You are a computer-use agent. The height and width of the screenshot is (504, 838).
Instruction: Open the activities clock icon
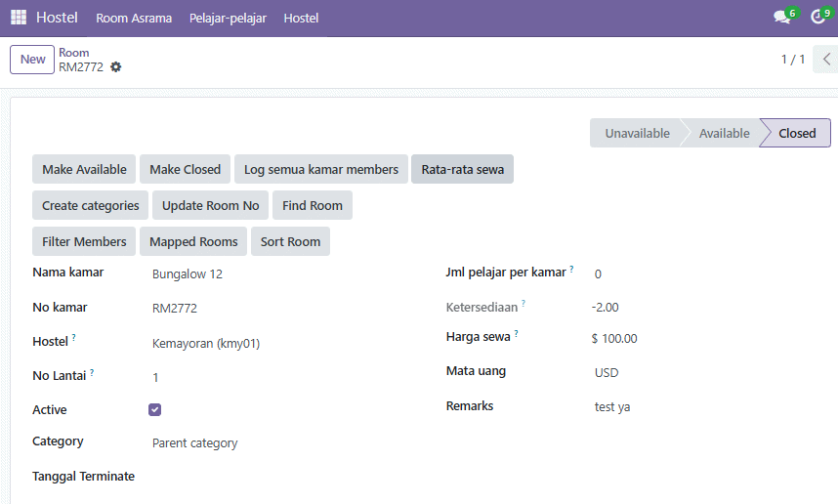click(817, 18)
